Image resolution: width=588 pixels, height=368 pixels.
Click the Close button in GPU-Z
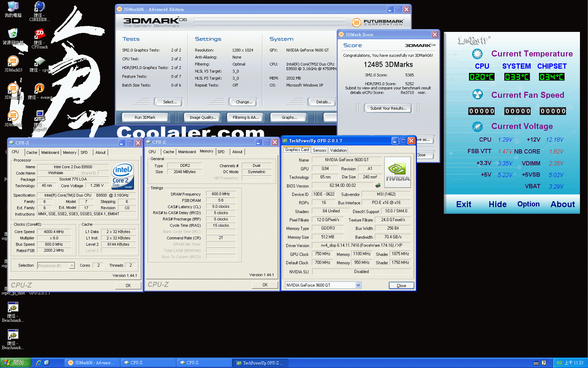(401, 286)
